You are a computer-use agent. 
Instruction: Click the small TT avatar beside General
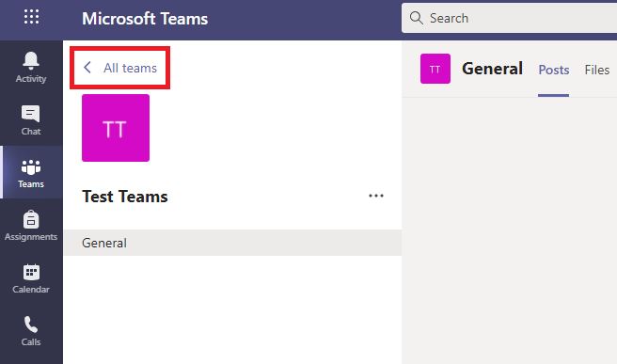435,69
